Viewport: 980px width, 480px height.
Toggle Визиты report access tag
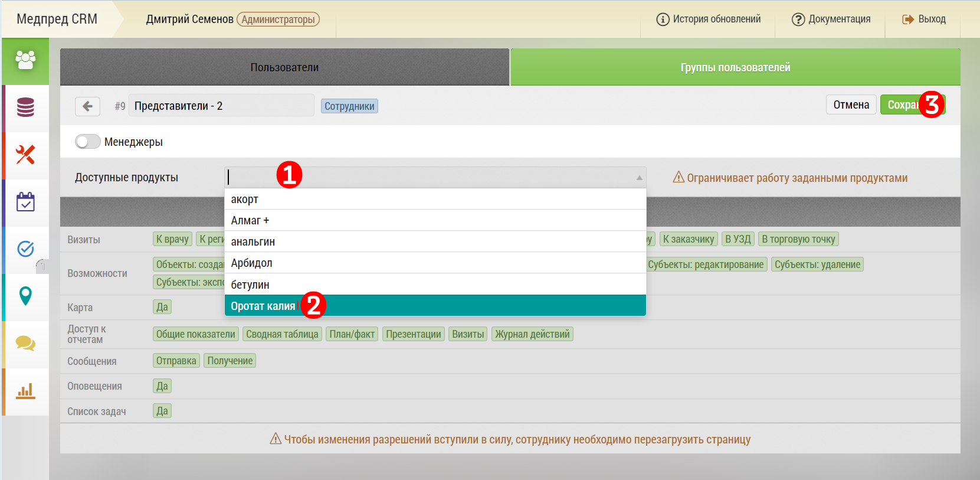click(x=468, y=334)
